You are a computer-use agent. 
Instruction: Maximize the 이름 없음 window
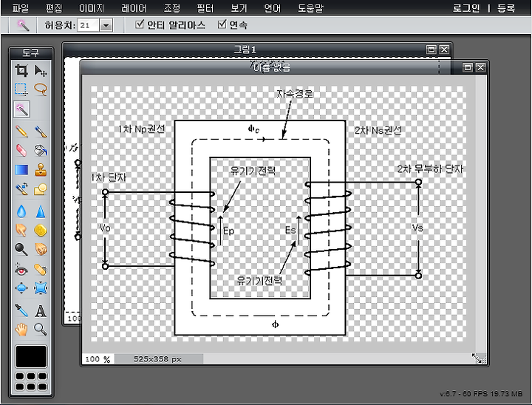pyautogui.click(x=468, y=67)
